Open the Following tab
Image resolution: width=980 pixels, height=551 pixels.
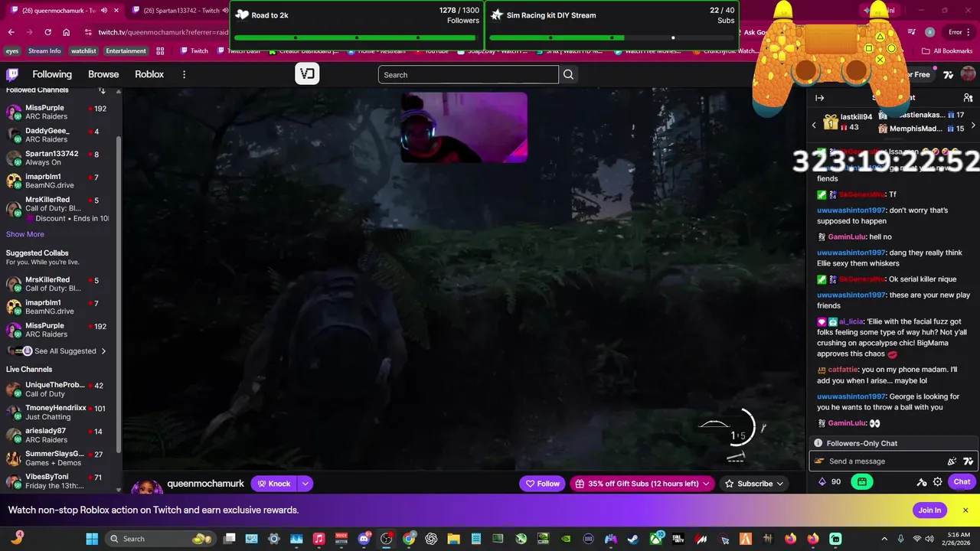coord(52,74)
